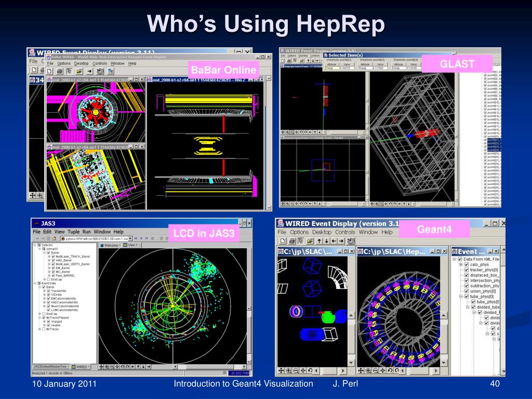Click the open folder icon in BaBar WIRED toolbar
Image resolution: width=532 pixels, height=399 pixels.
coord(79,71)
